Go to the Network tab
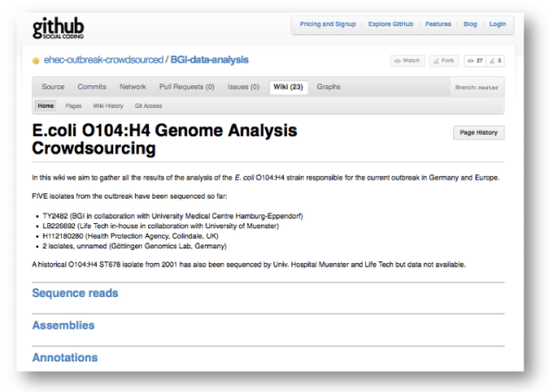549x392 pixels. point(132,87)
